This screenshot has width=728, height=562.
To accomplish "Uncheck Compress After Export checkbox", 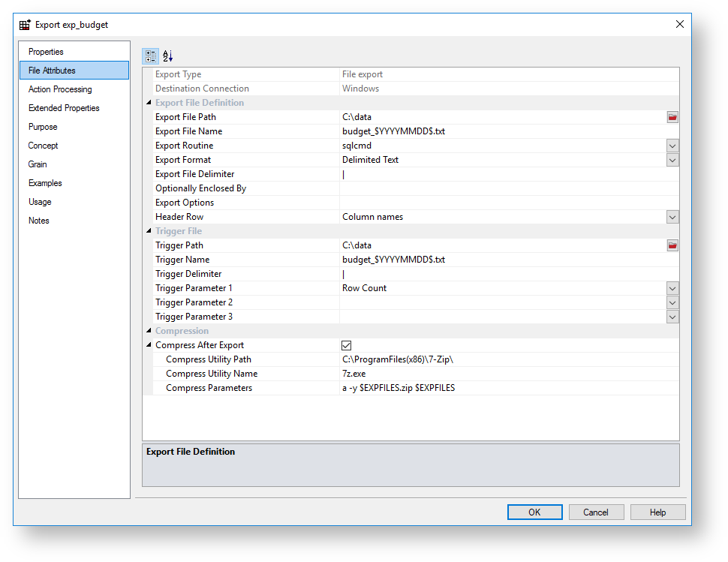I will [346, 345].
